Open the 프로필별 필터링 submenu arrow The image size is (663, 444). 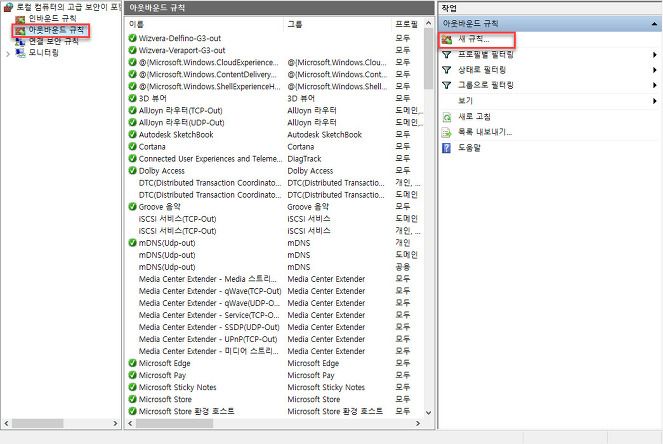click(655, 55)
